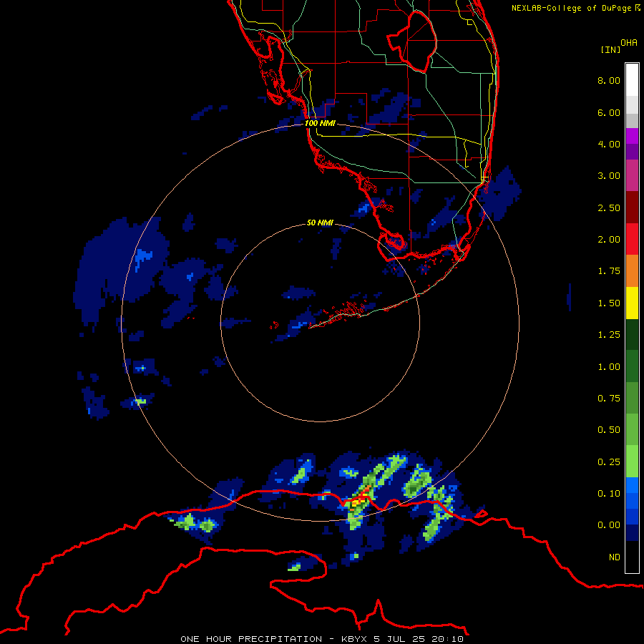Image resolution: width=644 pixels, height=644 pixels.
Task: Select the white 8.00 legend swatch
Action: click(632, 80)
